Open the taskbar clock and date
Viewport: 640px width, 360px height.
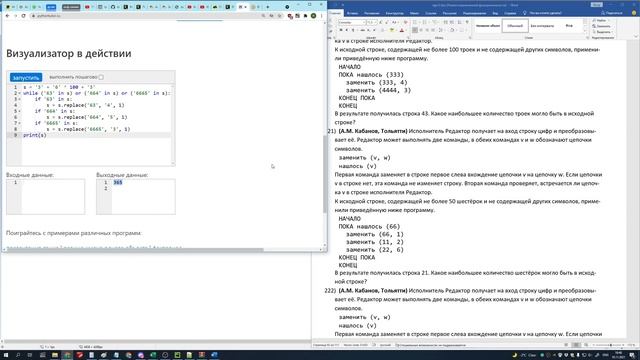coord(619,355)
